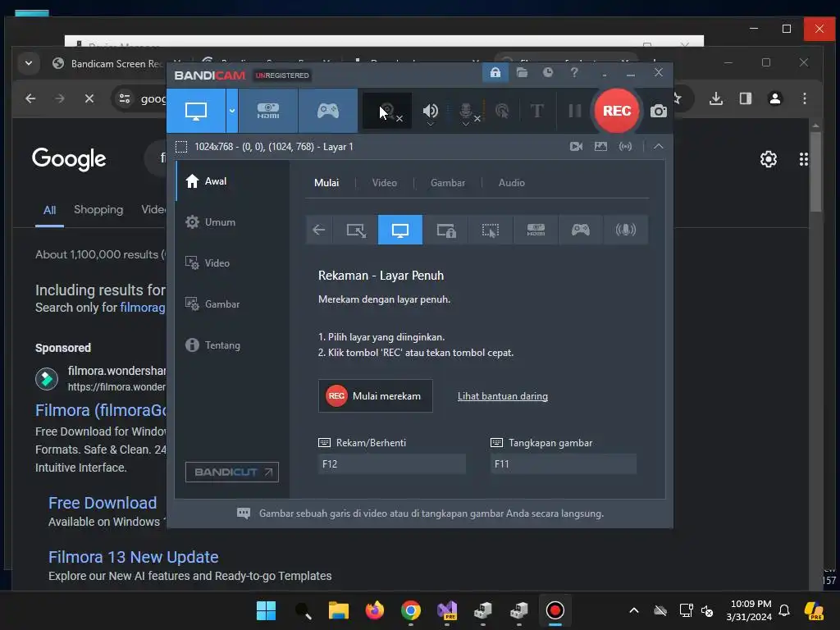Image resolution: width=840 pixels, height=630 pixels.
Task: Click the Chrome back arrow
Action: (x=30, y=98)
